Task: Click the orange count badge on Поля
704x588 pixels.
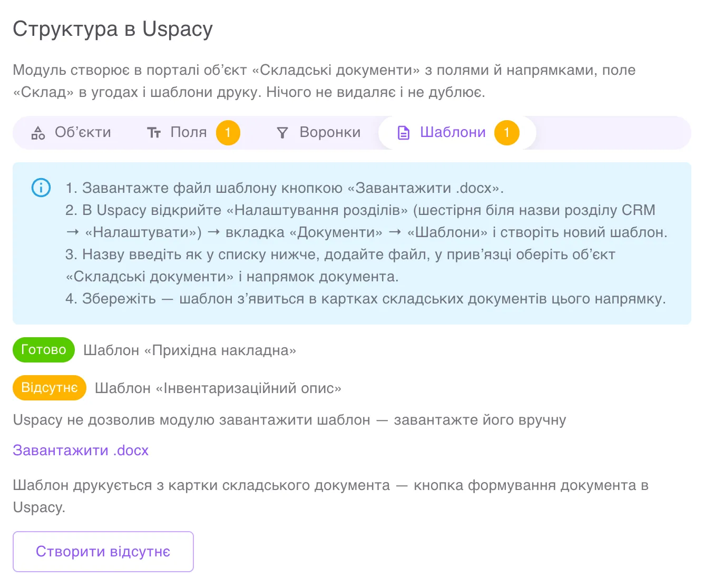Action: [x=228, y=133]
